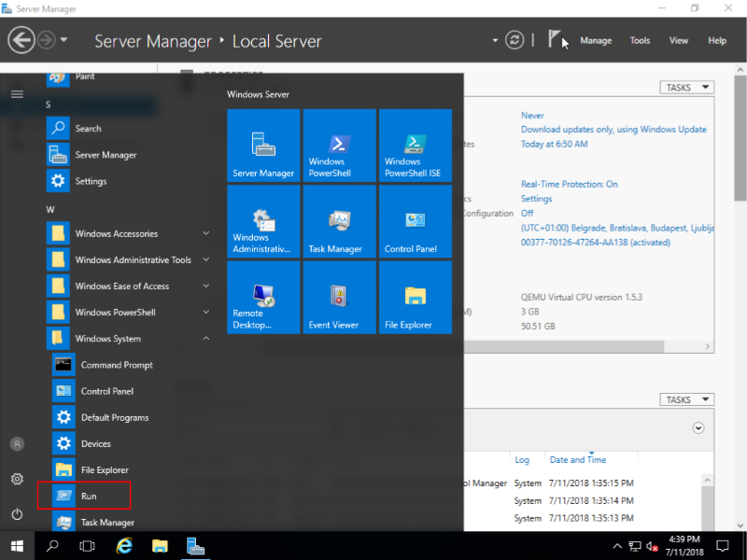Image resolution: width=747 pixels, height=560 pixels.
Task: Click the Server Manager refresh icon
Action: [514, 40]
